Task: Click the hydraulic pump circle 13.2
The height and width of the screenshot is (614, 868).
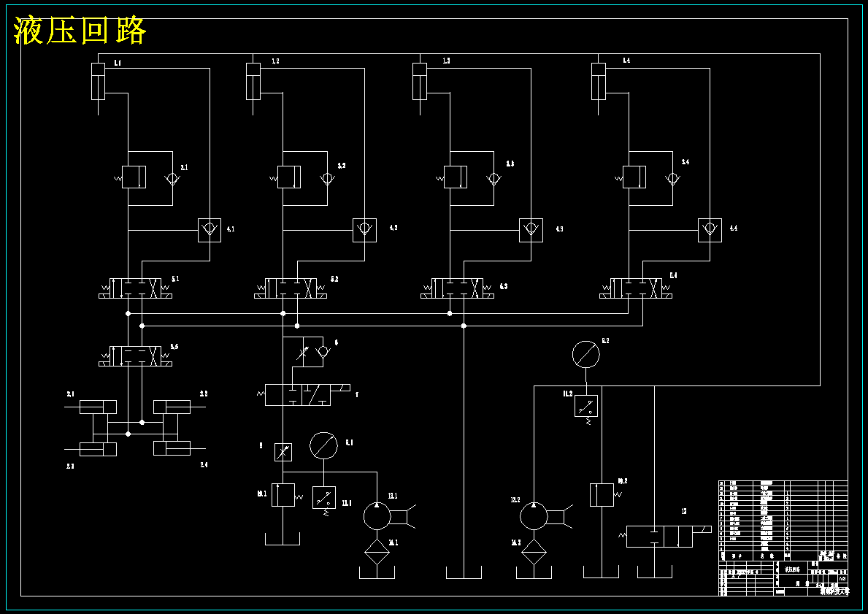Action: (x=534, y=516)
